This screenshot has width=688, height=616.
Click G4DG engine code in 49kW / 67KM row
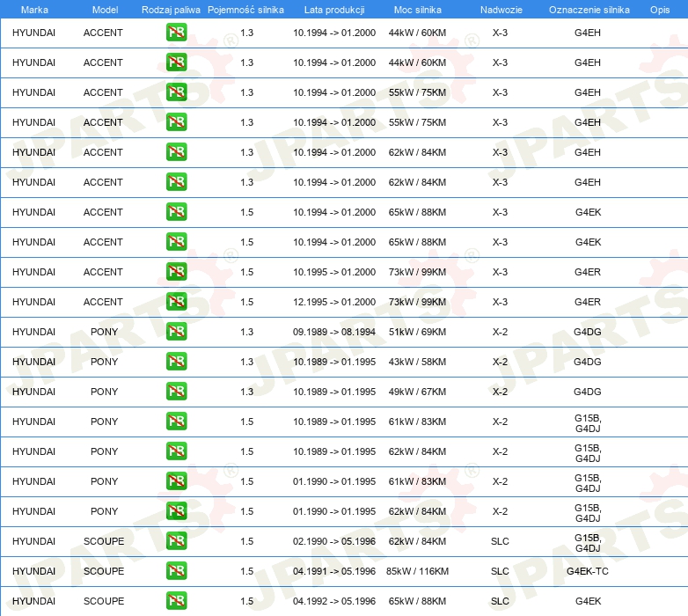(x=588, y=392)
